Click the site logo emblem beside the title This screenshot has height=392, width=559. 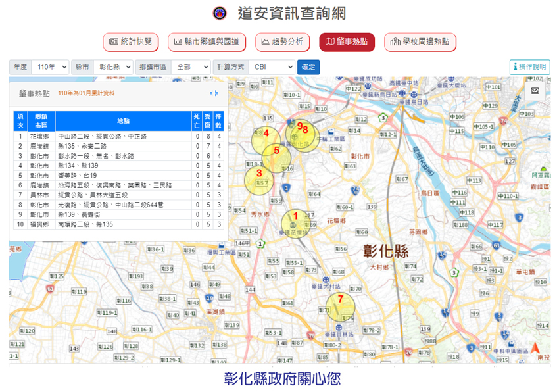click(x=220, y=13)
